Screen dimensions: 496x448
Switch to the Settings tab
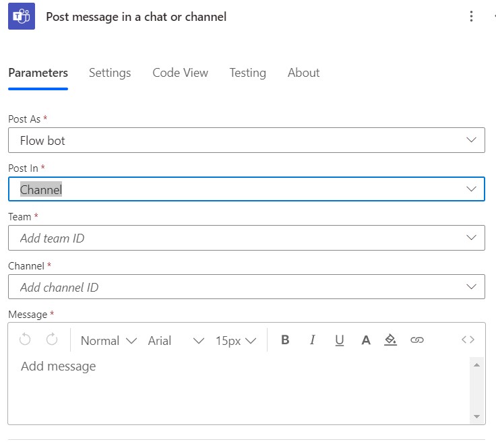pyautogui.click(x=110, y=73)
